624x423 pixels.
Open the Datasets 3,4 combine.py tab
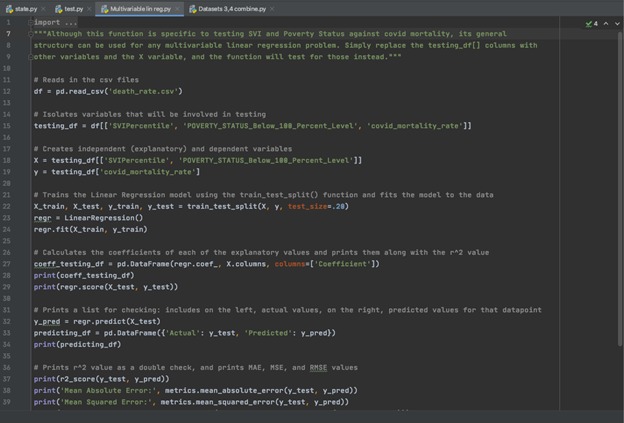click(232, 9)
